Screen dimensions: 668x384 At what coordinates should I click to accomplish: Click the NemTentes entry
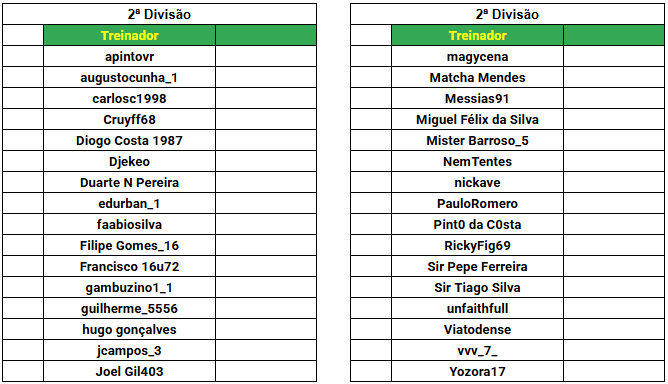(x=477, y=161)
